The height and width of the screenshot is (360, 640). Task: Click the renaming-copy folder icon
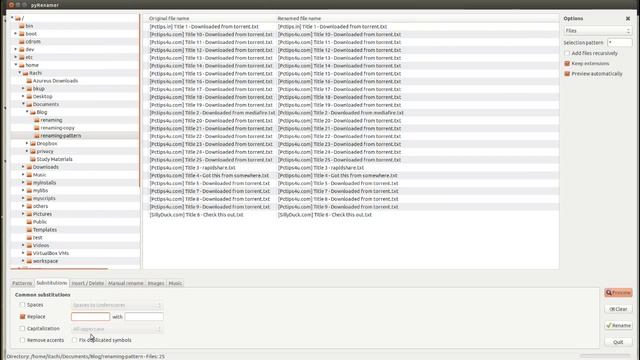[x=37, y=128]
